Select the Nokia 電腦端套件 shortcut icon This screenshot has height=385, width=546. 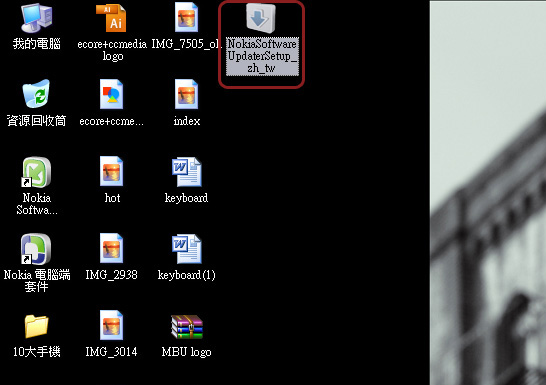click(36, 249)
